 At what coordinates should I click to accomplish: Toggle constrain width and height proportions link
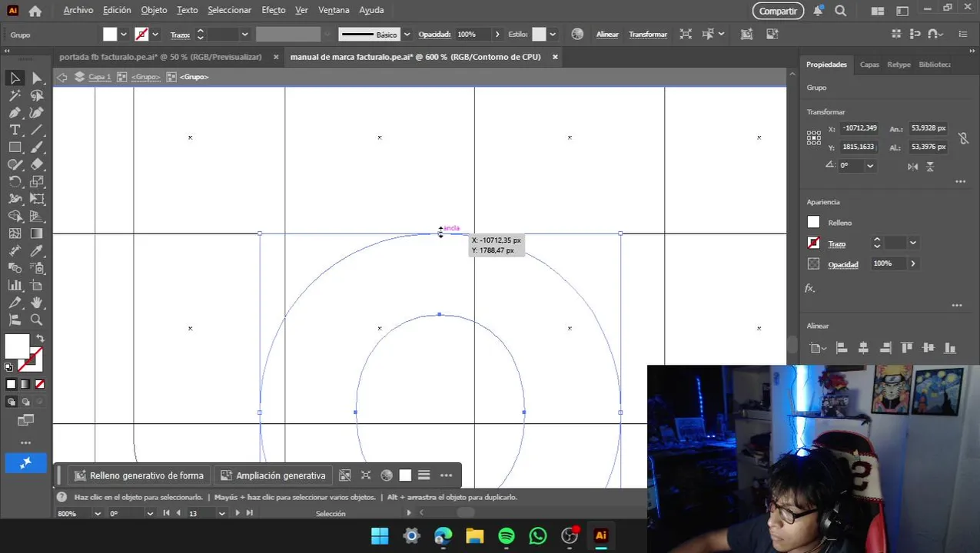tap(963, 138)
